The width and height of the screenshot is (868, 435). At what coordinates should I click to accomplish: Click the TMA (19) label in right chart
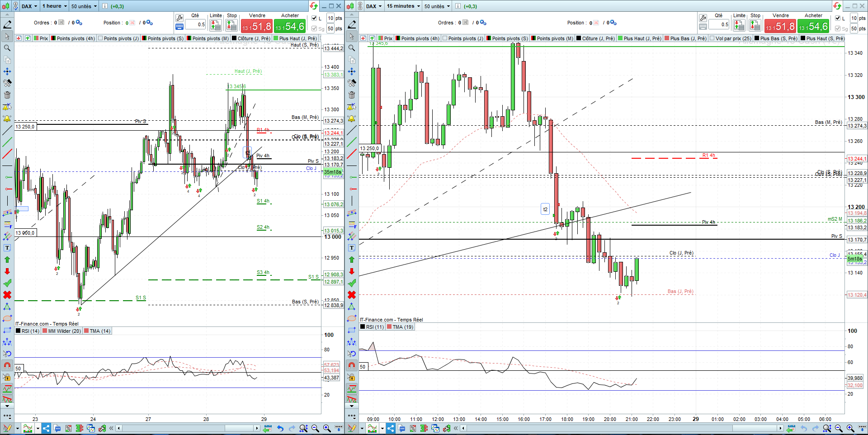[x=401, y=327]
